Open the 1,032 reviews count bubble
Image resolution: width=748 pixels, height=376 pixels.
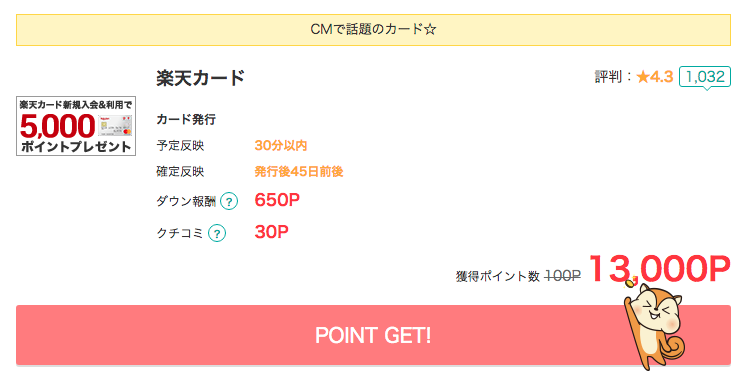coord(705,77)
